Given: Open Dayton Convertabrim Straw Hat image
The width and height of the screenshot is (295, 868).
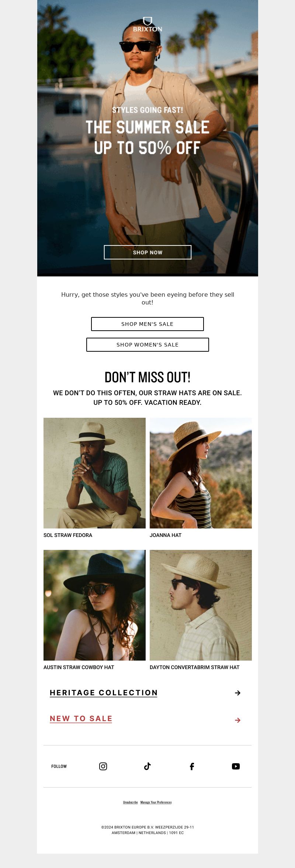Looking at the screenshot, I should (201, 605).
